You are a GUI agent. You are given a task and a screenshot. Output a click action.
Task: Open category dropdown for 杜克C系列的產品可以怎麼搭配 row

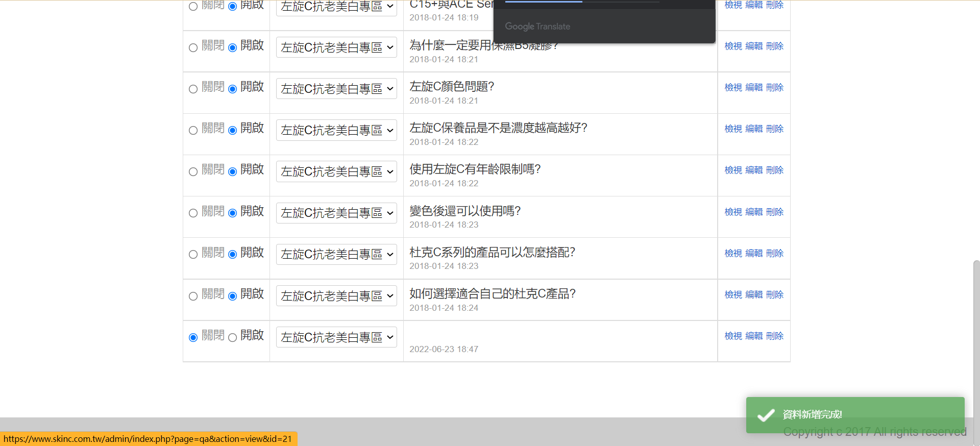point(336,254)
